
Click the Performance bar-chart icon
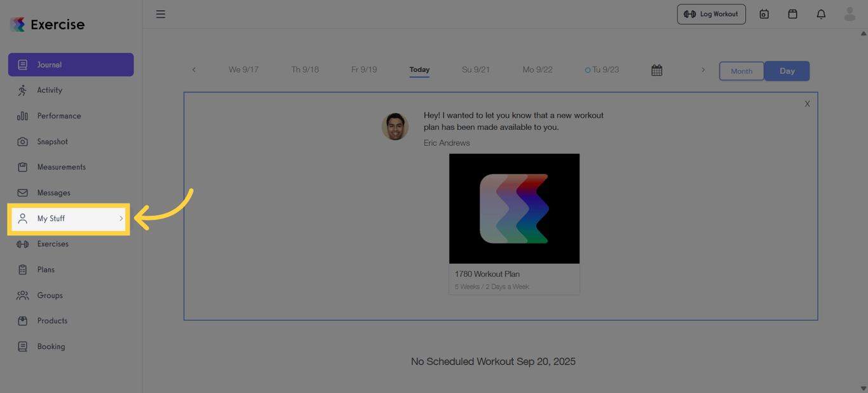click(x=23, y=116)
